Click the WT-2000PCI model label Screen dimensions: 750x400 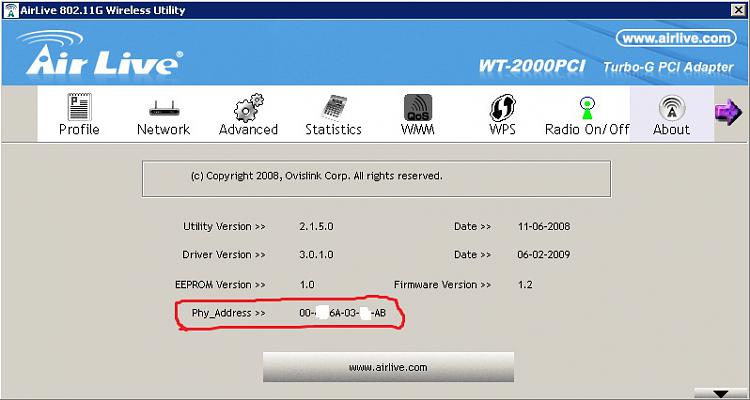532,66
